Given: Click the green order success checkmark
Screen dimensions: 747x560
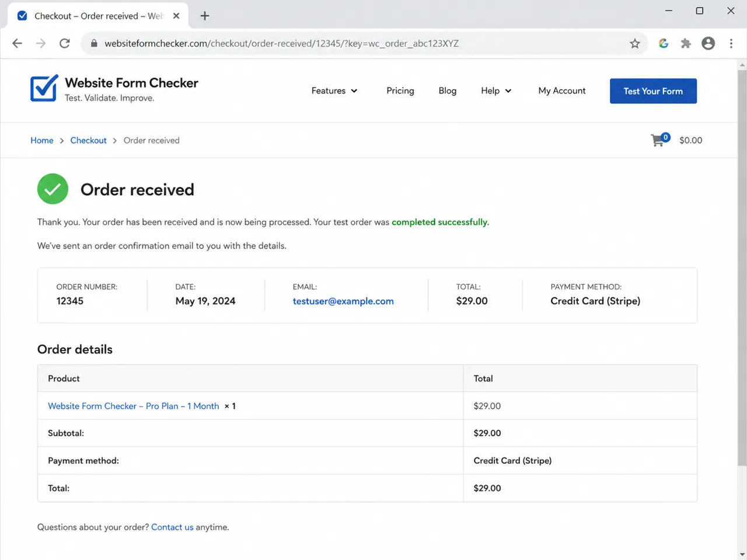Looking at the screenshot, I should pos(53,189).
